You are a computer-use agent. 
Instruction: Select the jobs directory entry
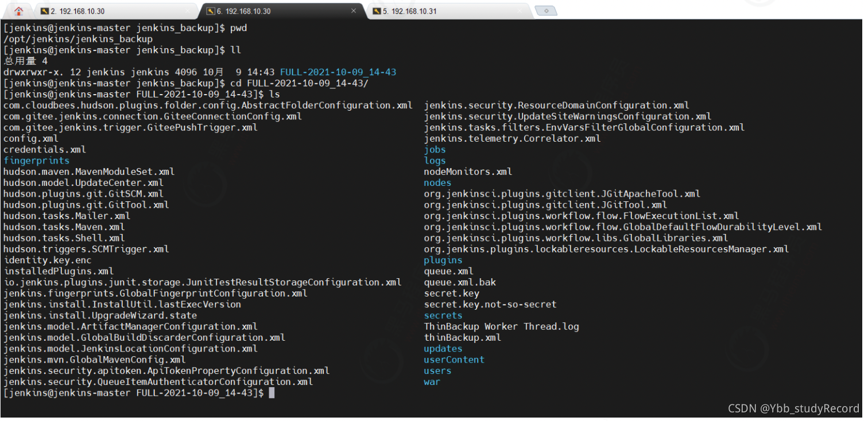(435, 150)
